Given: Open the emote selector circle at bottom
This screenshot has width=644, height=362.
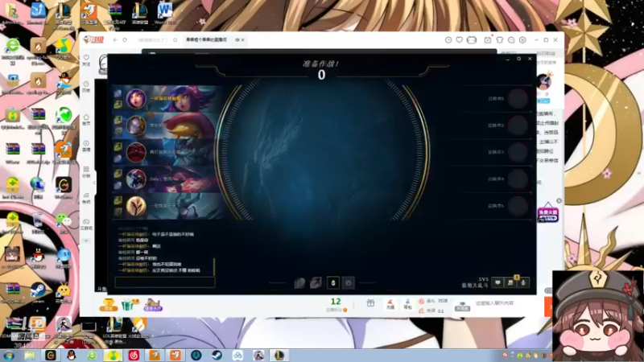Looking at the screenshot, I should click(349, 282).
